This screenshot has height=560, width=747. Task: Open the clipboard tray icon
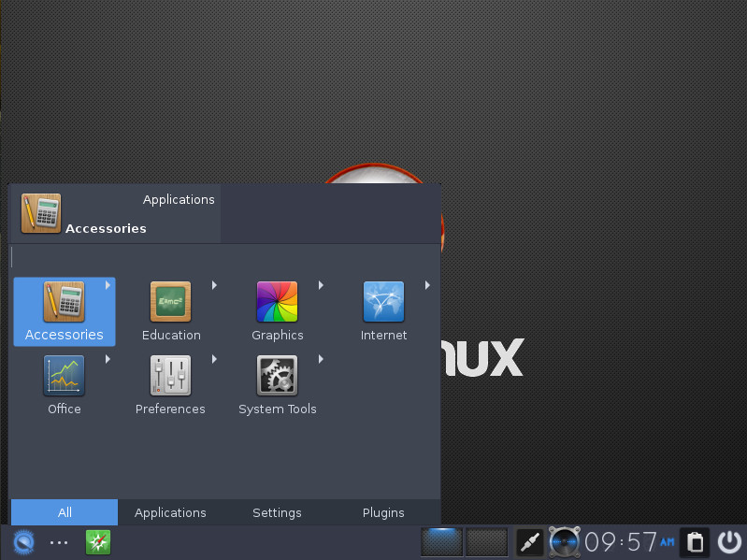click(x=695, y=542)
